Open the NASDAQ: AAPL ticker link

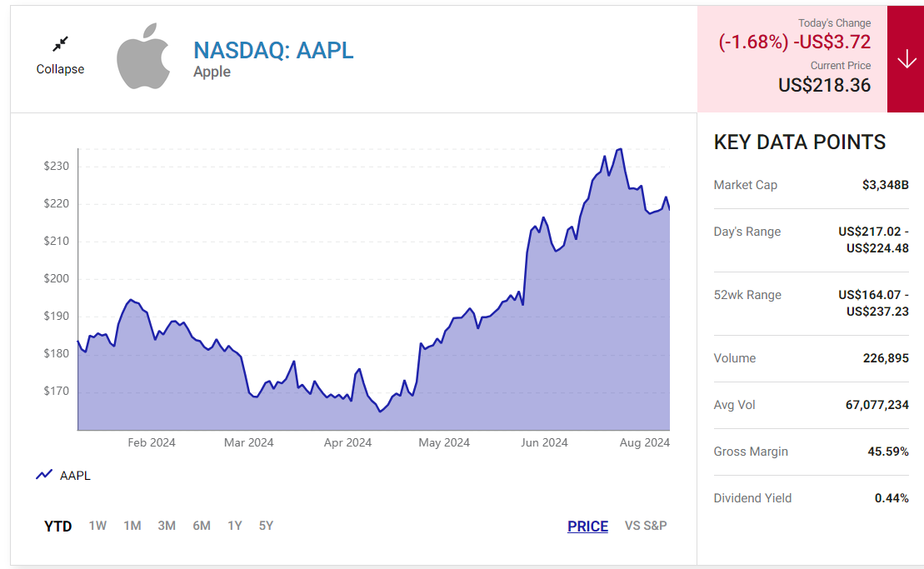(273, 51)
